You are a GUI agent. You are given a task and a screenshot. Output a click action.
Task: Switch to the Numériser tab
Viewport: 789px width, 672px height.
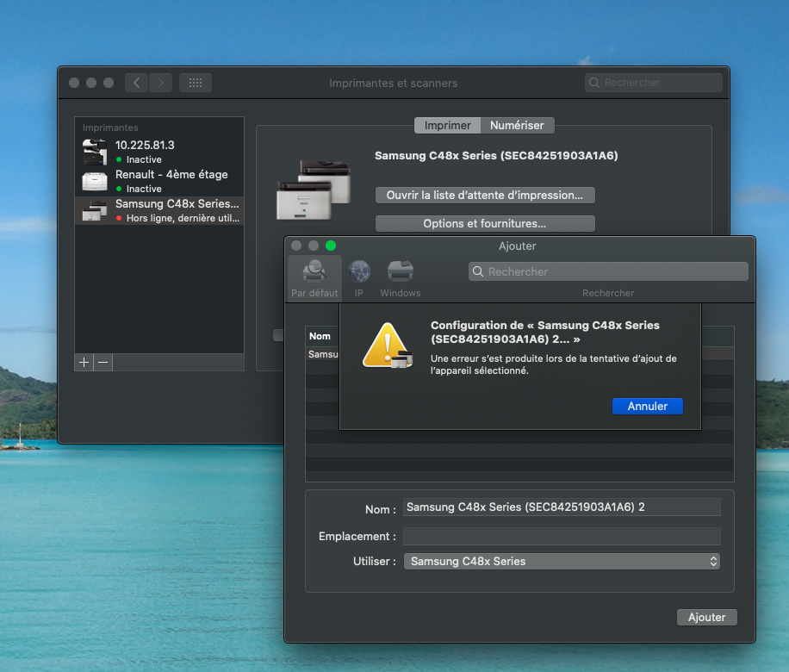coord(517,125)
